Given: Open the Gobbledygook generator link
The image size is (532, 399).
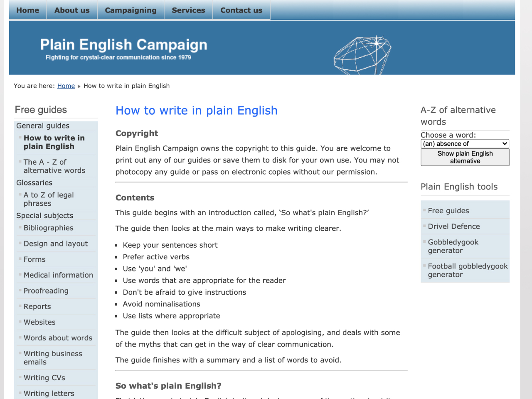Looking at the screenshot, I should pos(453,246).
